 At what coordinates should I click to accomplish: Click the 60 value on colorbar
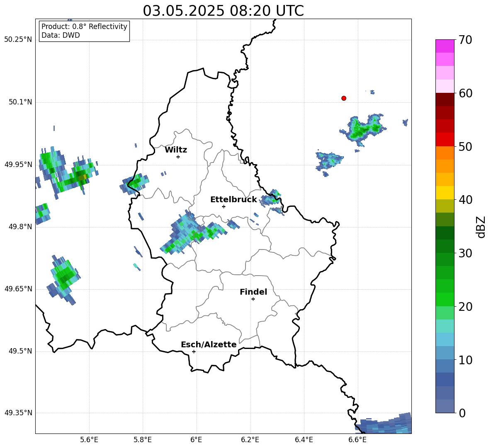[x=465, y=93]
